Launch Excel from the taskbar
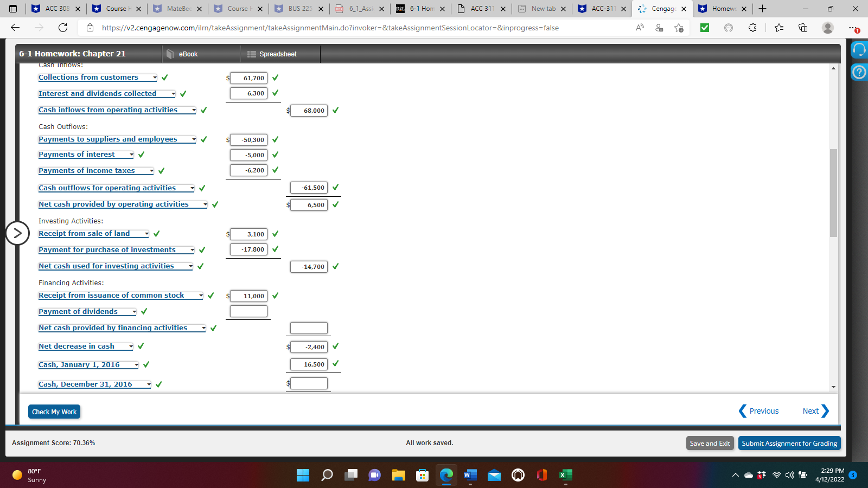Image resolution: width=868 pixels, height=488 pixels. 565,476
